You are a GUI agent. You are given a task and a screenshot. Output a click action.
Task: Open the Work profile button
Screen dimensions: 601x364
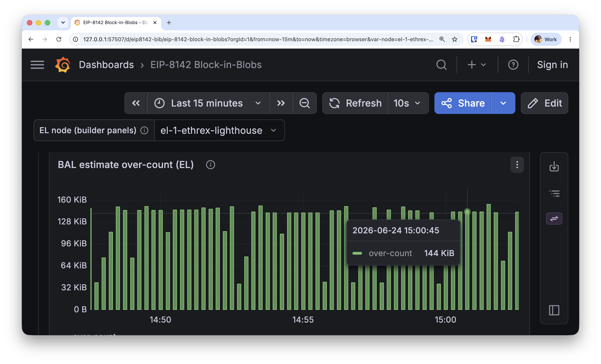546,39
